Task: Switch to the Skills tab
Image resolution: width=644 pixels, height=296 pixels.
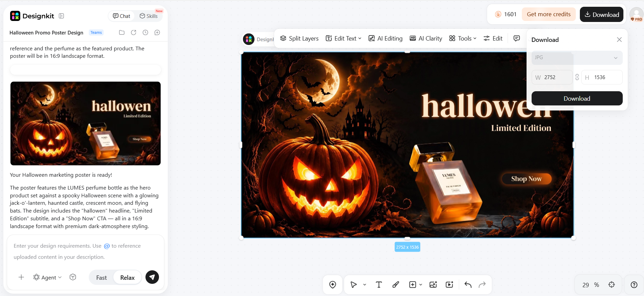Action: (149, 16)
